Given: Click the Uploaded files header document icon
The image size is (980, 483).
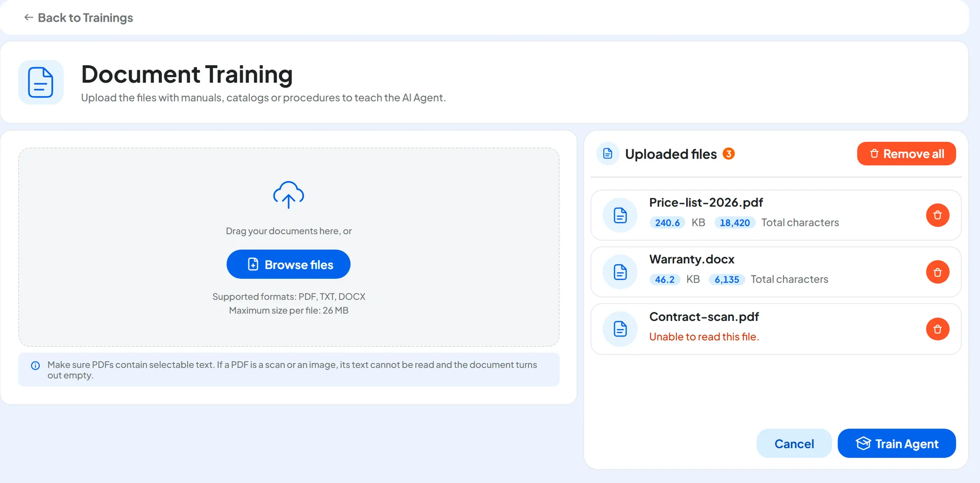Looking at the screenshot, I should (608, 154).
